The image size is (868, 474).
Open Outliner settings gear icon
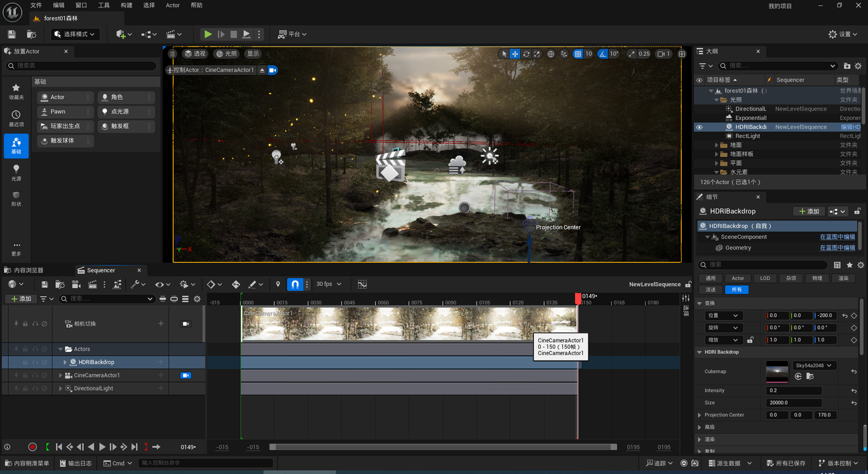tap(858, 65)
